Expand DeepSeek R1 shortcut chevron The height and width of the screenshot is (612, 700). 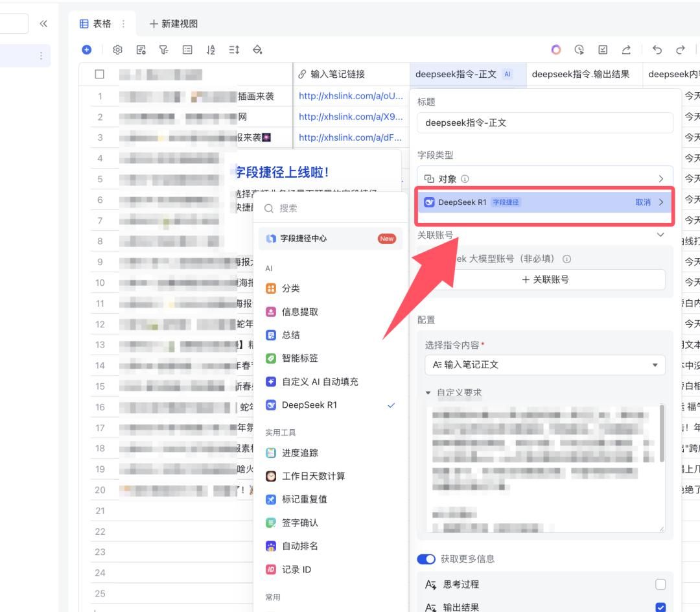pyautogui.click(x=661, y=202)
